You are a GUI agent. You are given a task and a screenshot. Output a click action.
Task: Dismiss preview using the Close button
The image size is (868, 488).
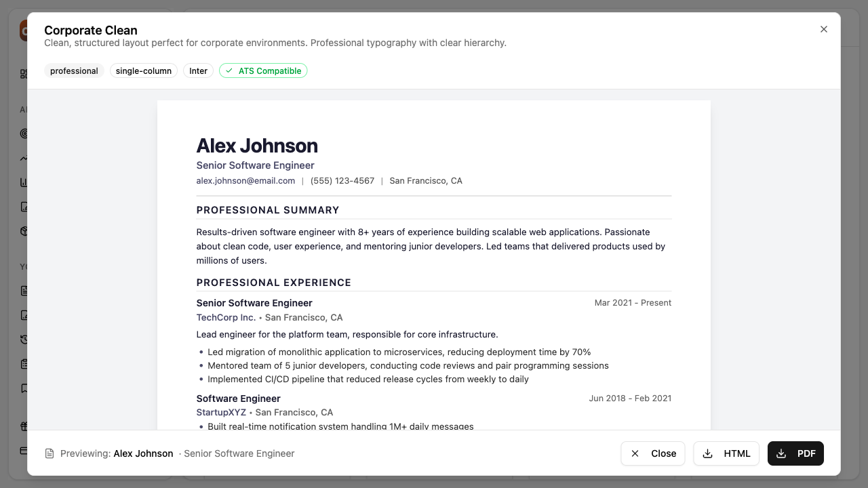point(652,453)
